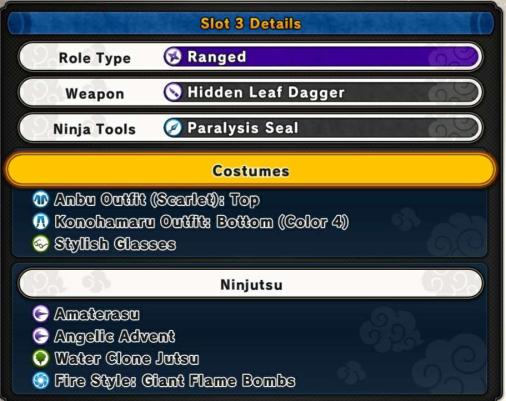This screenshot has width=506, height=401.
Task: Select the Ninjutsu header bar
Action: pyautogui.click(x=250, y=284)
